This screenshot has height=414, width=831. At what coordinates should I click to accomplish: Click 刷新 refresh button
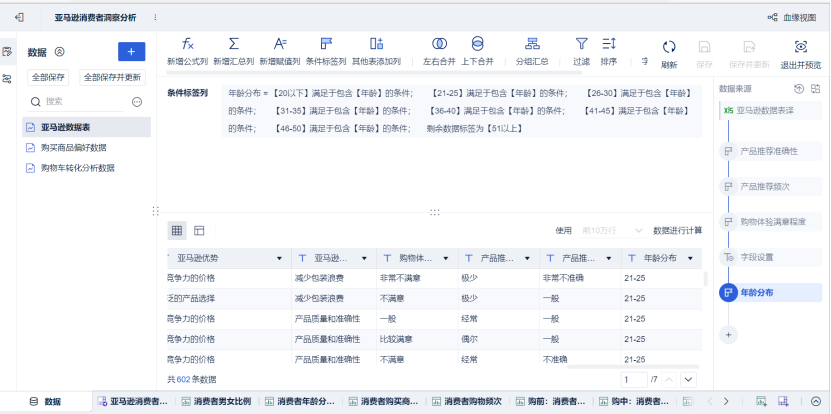coord(669,55)
